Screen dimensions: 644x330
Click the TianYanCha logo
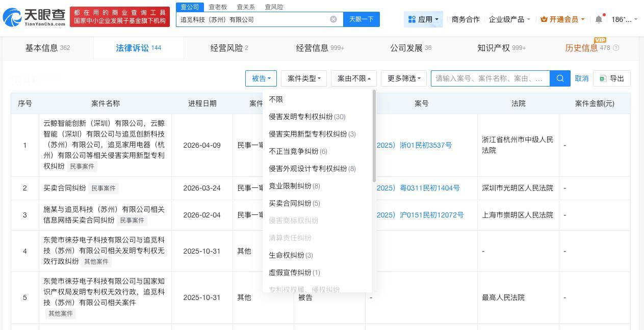[x=34, y=17]
